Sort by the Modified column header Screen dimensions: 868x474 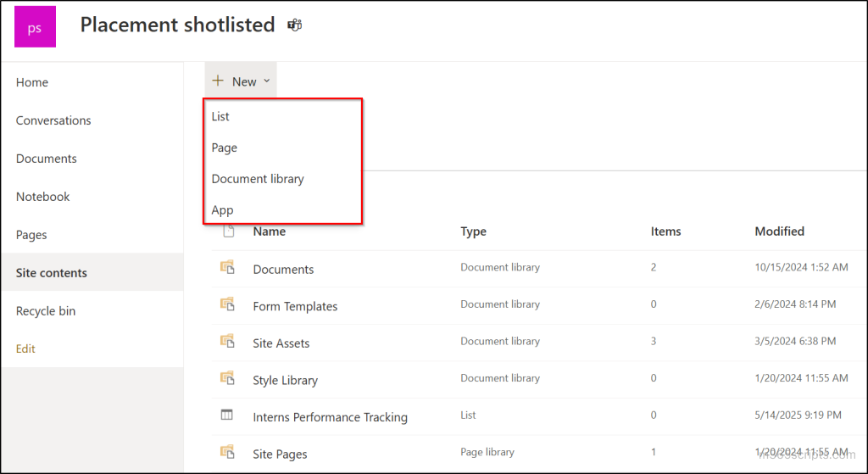(x=779, y=231)
